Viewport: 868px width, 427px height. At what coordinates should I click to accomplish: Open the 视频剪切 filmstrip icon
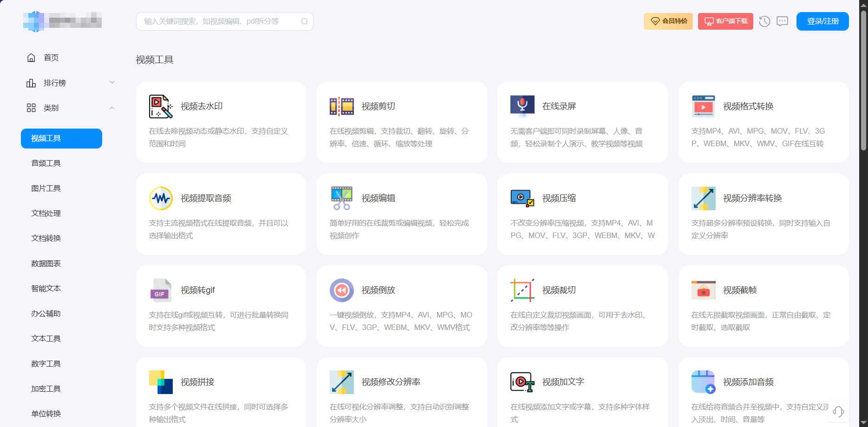coord(342,106)
